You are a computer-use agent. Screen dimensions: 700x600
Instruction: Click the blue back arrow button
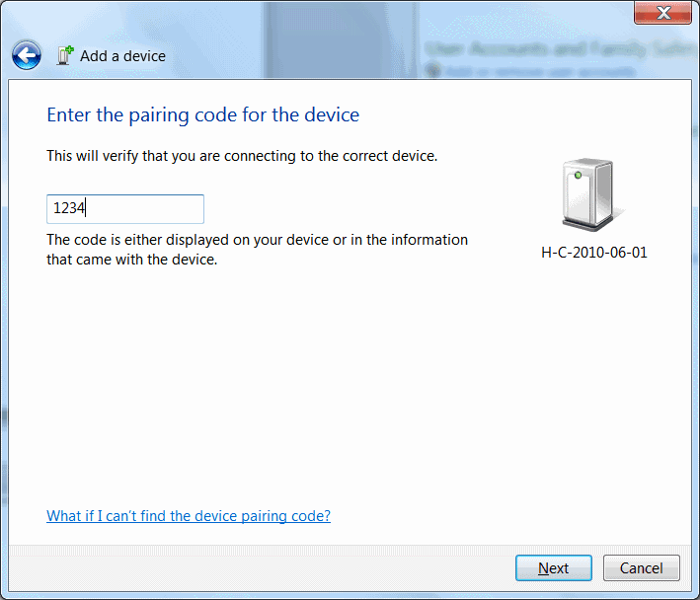coord(27,55)
